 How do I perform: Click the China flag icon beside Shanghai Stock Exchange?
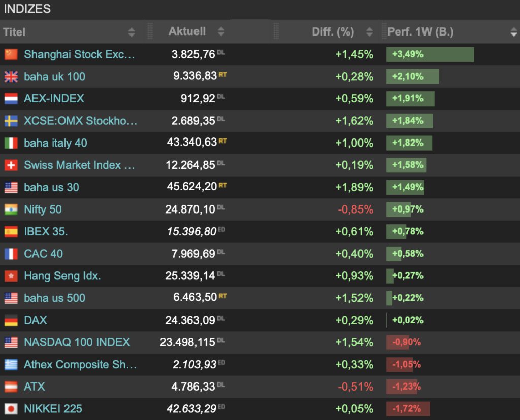coord(11,54)
